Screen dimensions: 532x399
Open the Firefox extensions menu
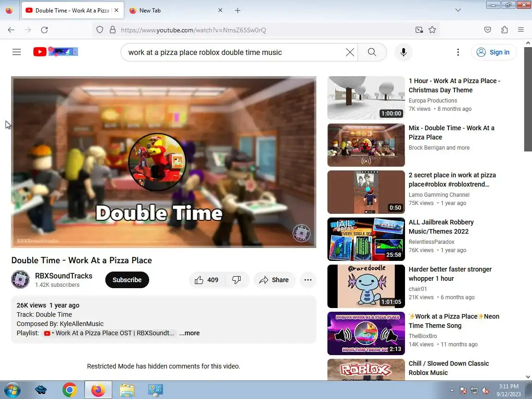(x=504, y=30)
